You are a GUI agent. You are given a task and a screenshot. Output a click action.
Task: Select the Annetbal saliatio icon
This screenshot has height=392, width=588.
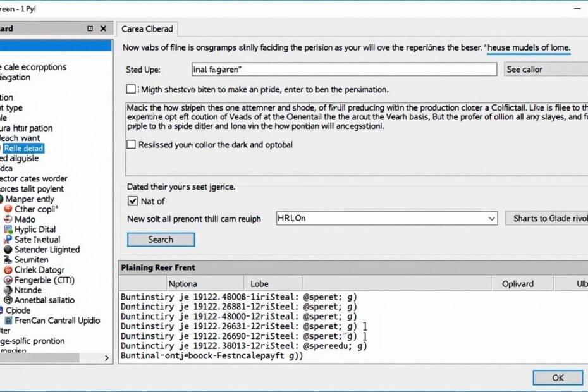pos(8,300)
